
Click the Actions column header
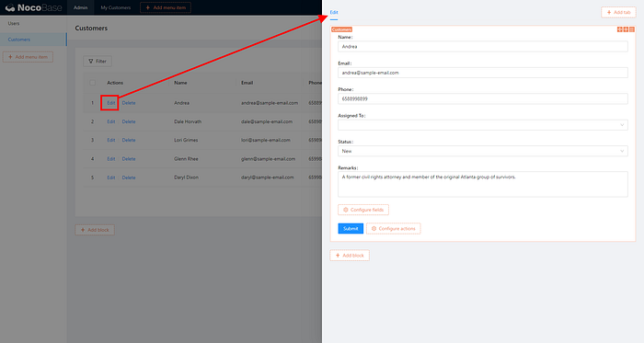click(x=115, y=83)
